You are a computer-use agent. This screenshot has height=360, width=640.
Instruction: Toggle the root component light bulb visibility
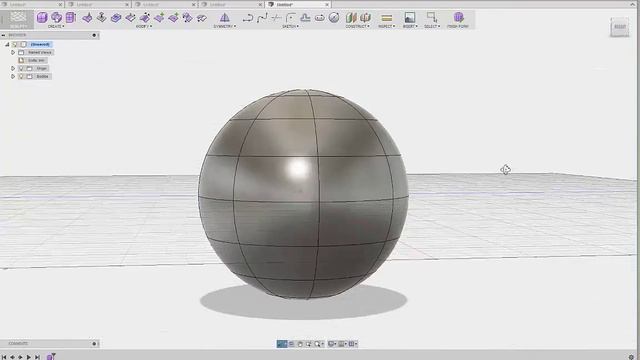coord(15,44)
